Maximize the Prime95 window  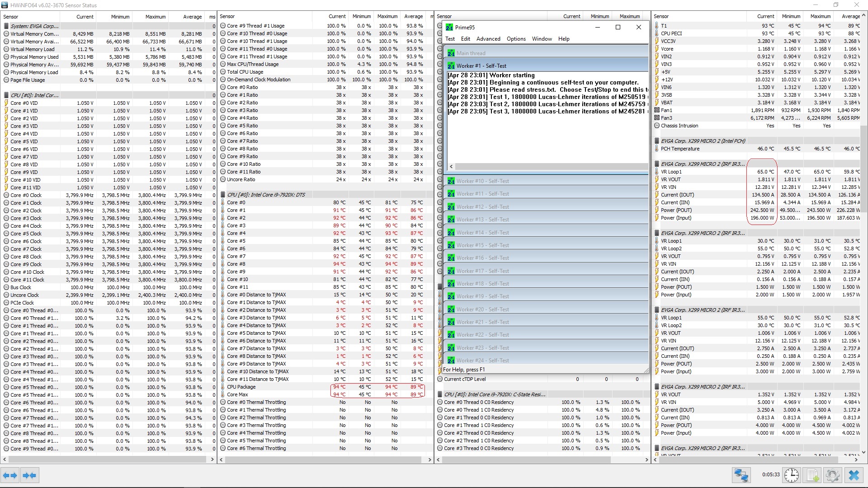618,27
